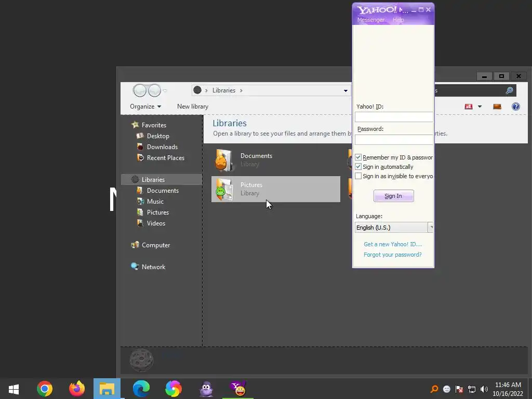Click the Yahoo! ID input field
This screenshot has height=399, width=532.
click(394, 117)
